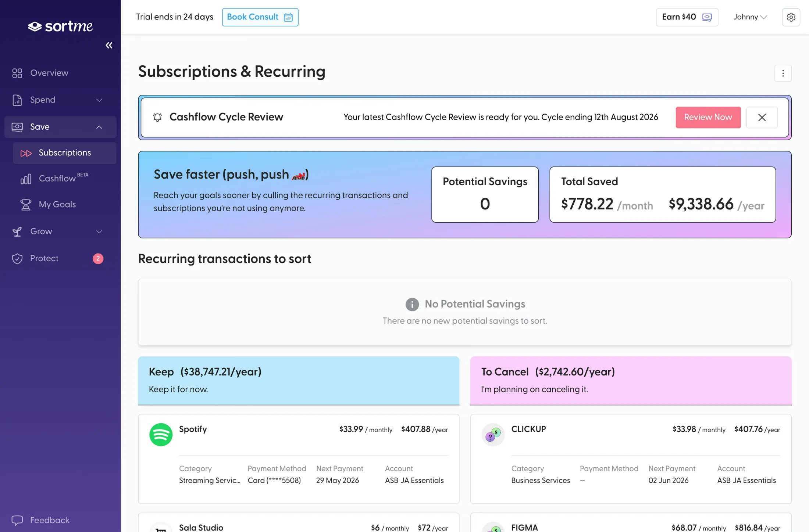This screenshot has height=532, width=809.
Task: Click the Earn $40 button
Action: pyautogui.click(x=687, y=17)
